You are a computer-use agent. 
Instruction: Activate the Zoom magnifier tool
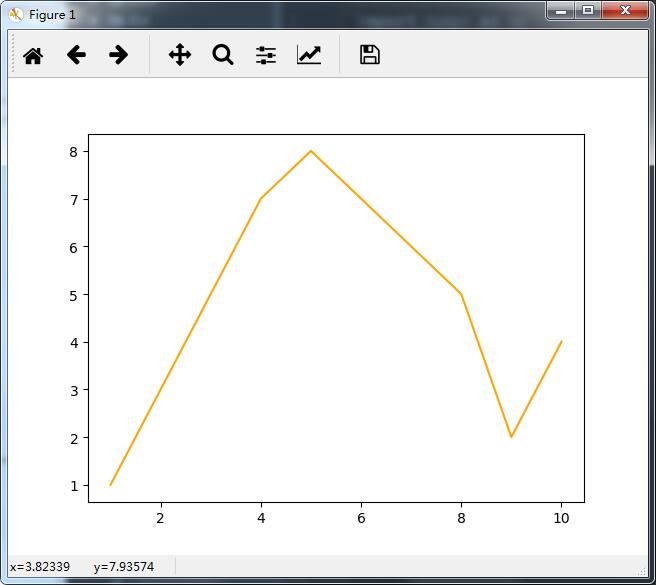click(223, 55)
